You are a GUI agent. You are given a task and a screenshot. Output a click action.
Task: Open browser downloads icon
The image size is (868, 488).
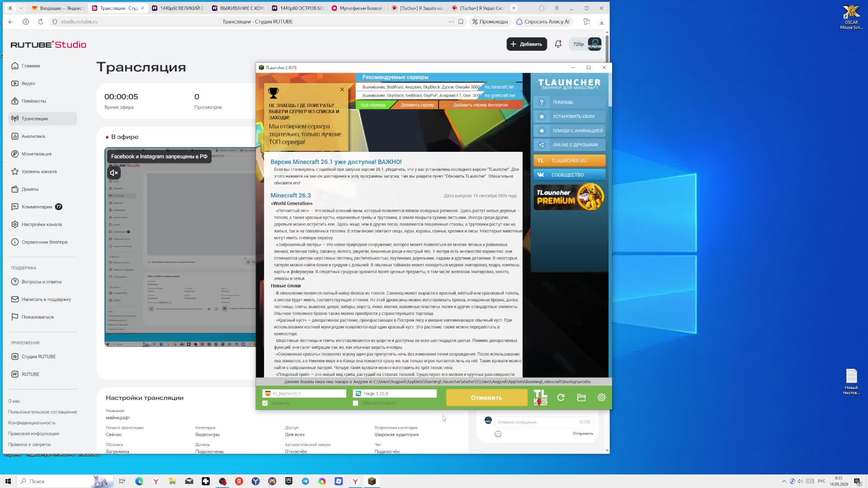[x=601, y=22]
